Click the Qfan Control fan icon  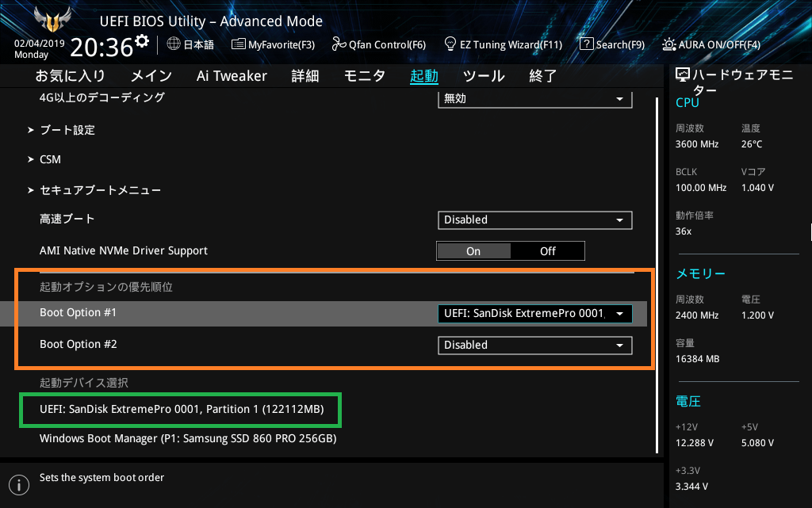click(x=339, y=44)
